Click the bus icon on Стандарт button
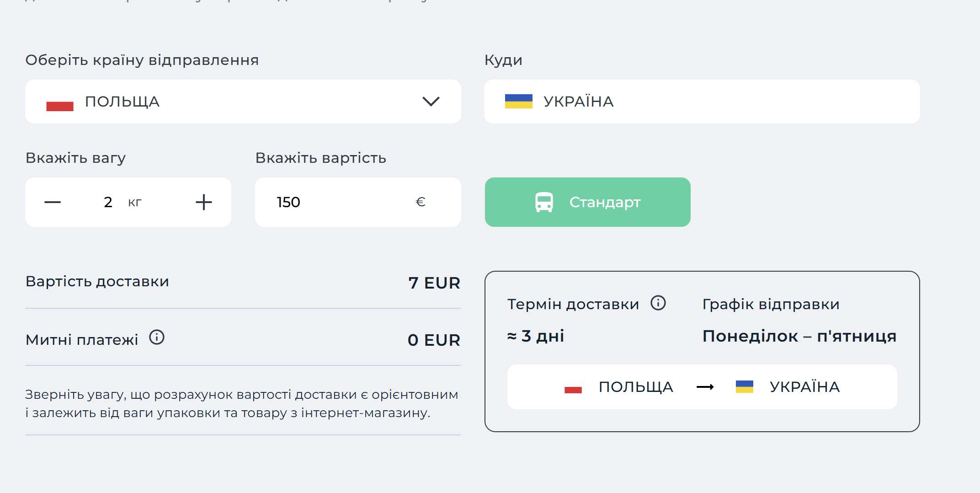The height and width of the screenshot is (493, 980). pos(544,202)
